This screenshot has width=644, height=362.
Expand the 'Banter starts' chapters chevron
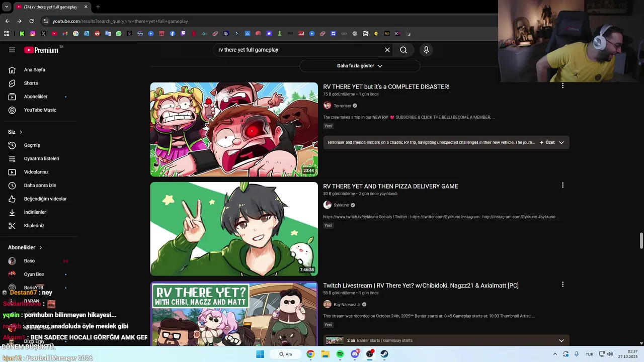coord(561,340)
